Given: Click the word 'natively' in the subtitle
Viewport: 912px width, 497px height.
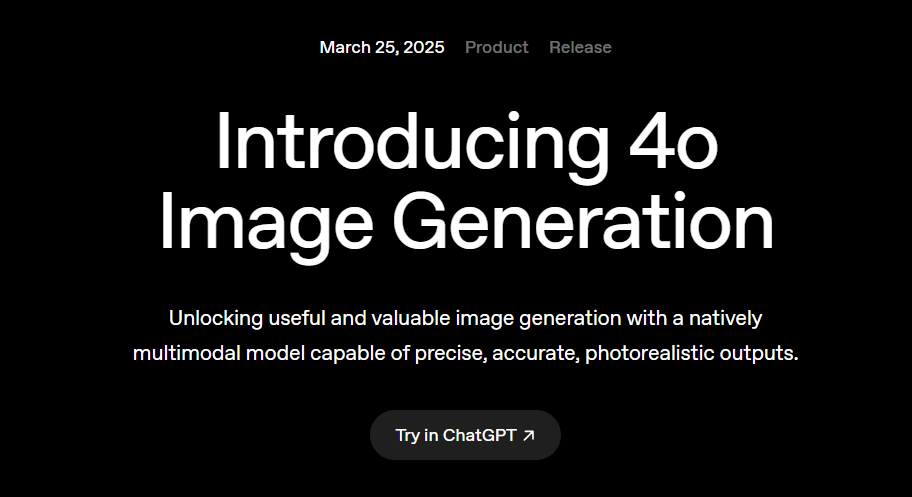Looking at the screenshot, I should click(725, 318).
